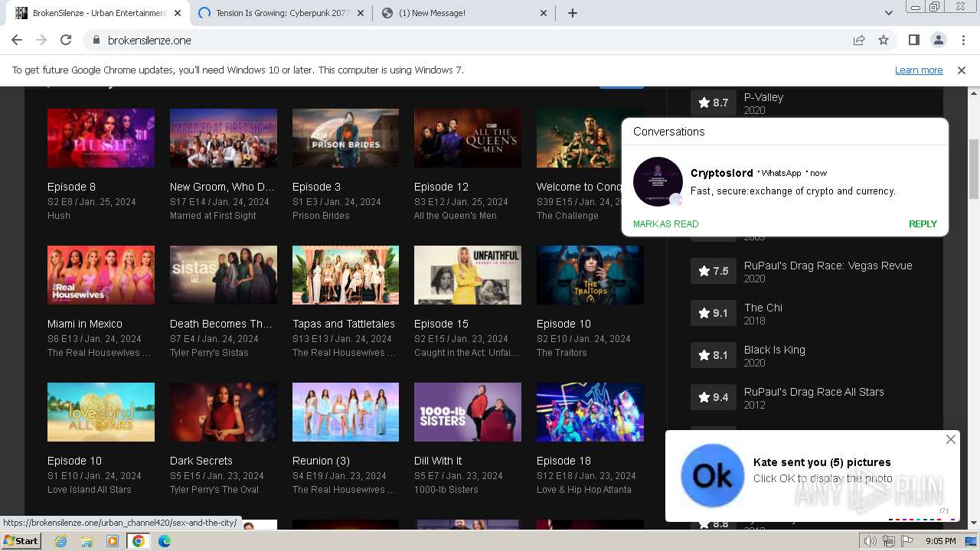Click the brokensilenze.one address bar
The image size is (980, 551).
(475, 41)
